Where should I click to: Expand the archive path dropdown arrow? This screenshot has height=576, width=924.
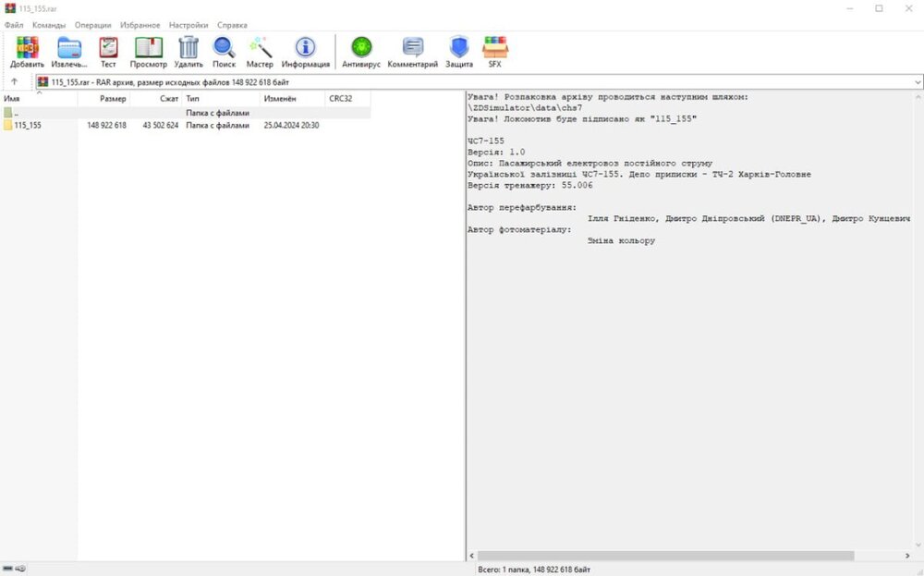[917, 82]
